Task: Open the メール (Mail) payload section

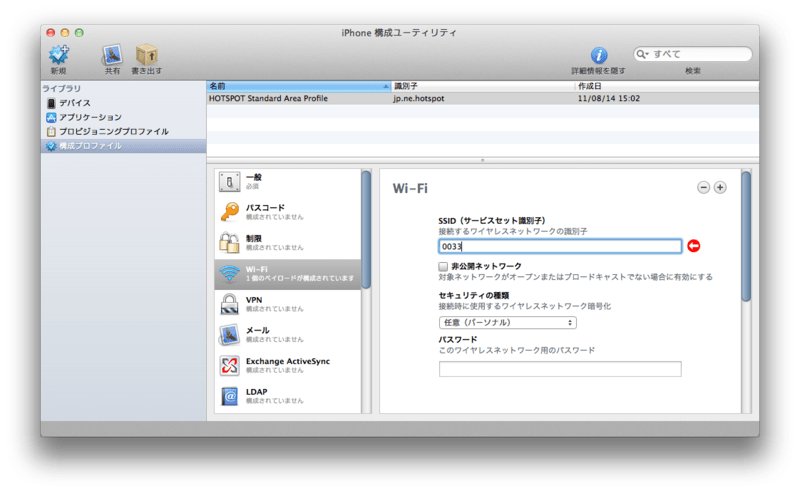Action: pos(229,333)
